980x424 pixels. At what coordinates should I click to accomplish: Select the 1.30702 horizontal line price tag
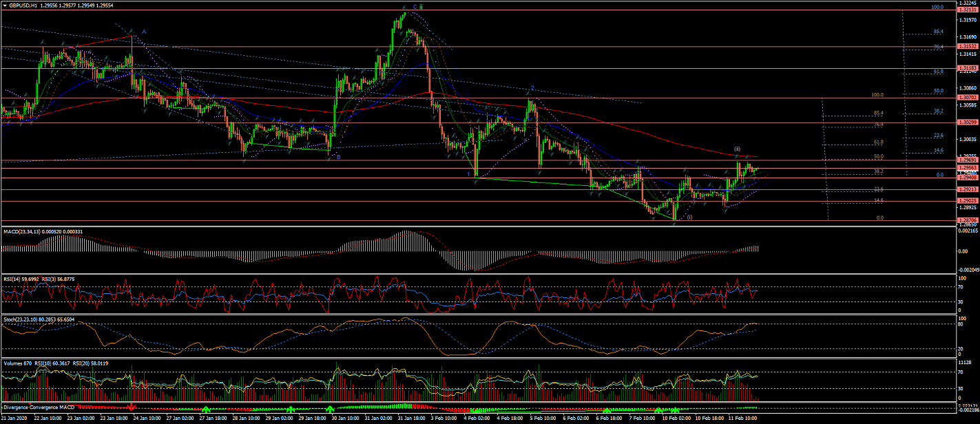click(968, 98)
